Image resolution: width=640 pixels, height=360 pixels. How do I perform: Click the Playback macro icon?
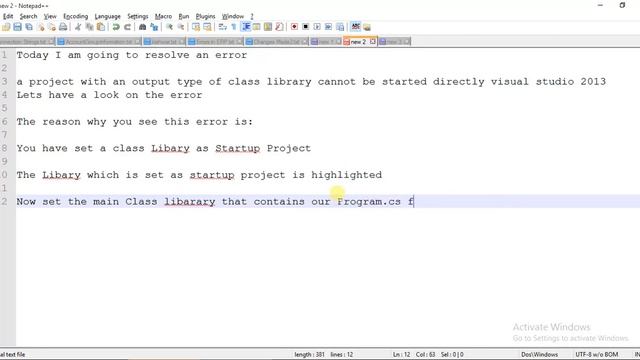coord(317,27)
